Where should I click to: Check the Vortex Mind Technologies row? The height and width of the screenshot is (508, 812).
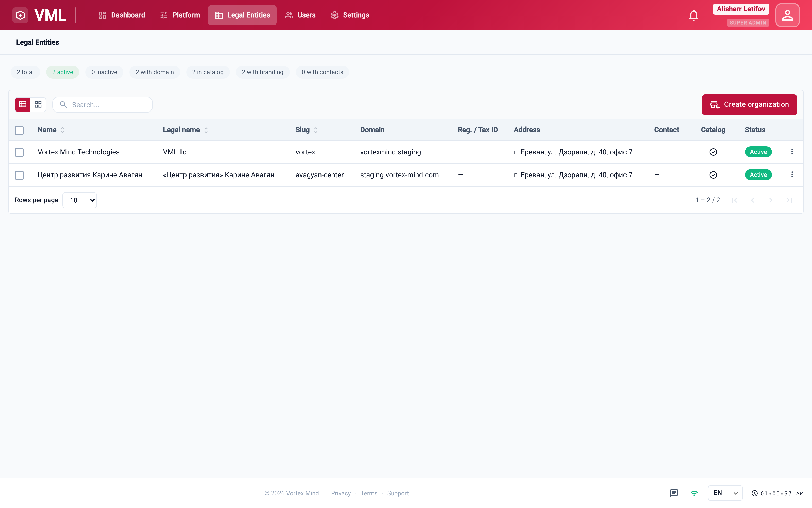click(x=19, y=152)
